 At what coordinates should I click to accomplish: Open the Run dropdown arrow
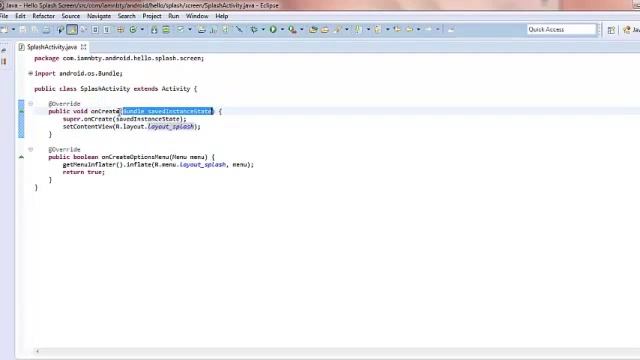tap(282, 29)
